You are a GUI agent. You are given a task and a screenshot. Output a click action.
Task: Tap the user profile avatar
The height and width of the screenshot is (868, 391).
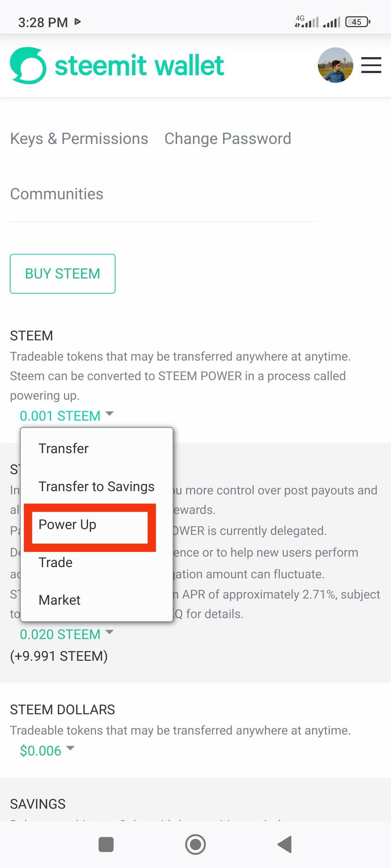pyautogui.click(x=335, y=65)
